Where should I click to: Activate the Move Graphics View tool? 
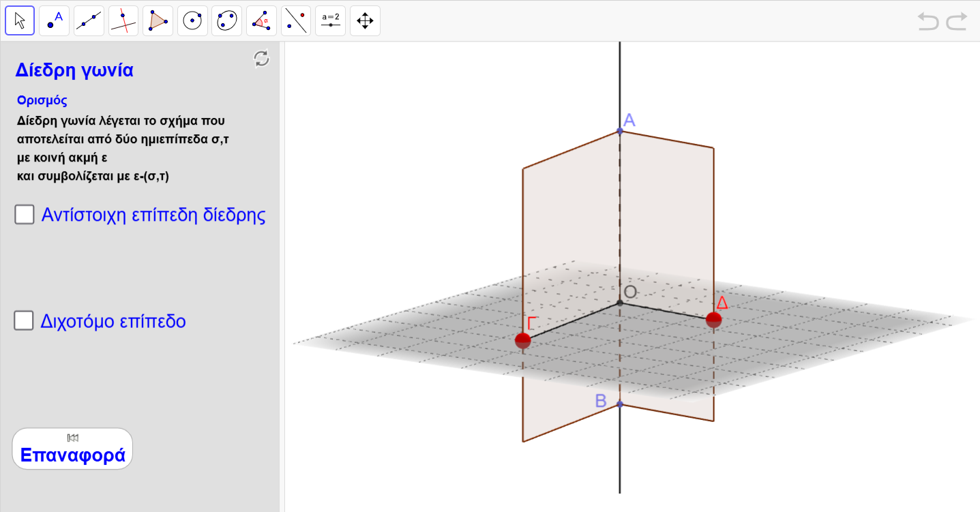365,21
